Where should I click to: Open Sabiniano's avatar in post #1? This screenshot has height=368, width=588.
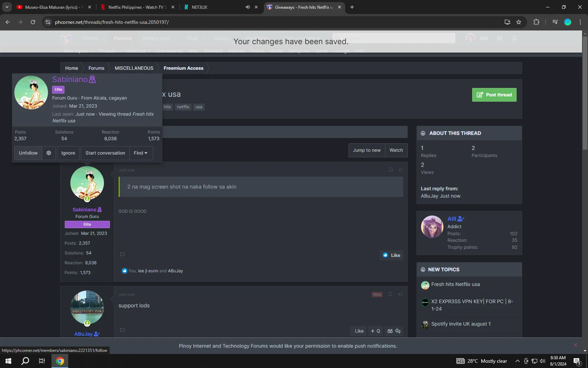(87, 183)
